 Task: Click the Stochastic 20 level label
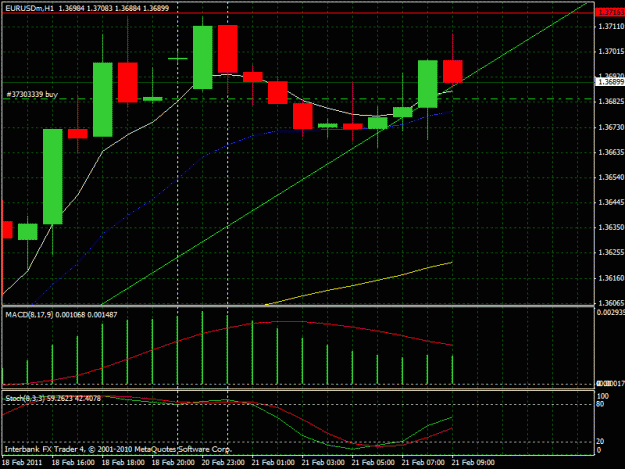(x=600, y=441)
